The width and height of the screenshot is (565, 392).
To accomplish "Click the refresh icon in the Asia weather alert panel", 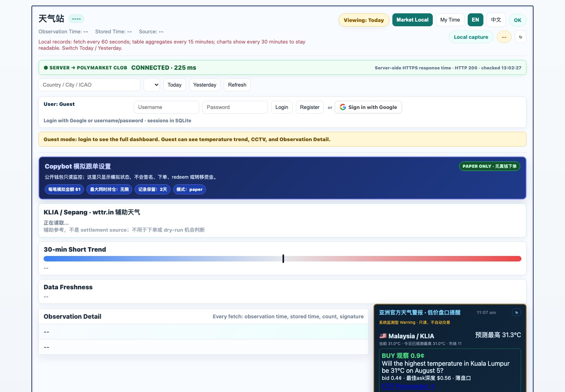I will (x=516, y=312).
